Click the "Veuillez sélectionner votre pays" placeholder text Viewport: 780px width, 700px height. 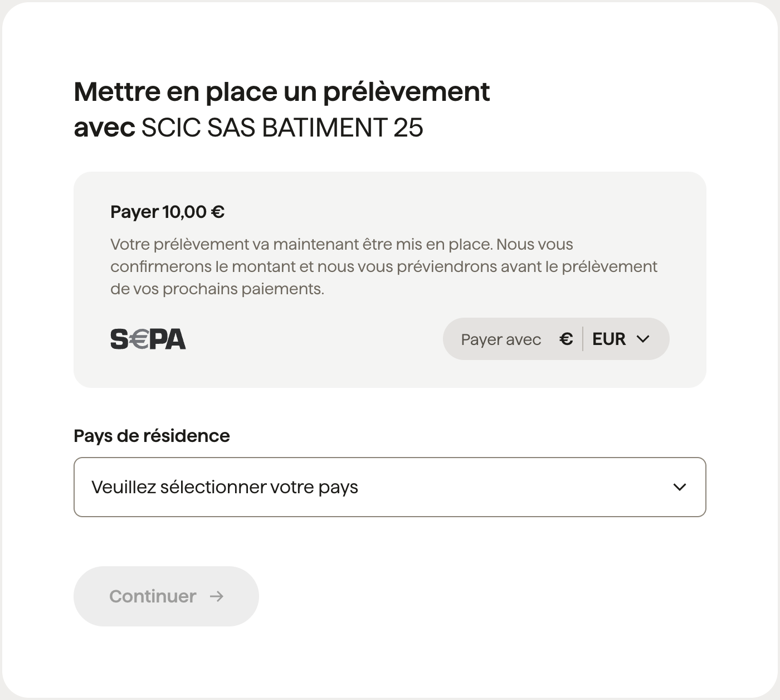(x=225, y=487)
